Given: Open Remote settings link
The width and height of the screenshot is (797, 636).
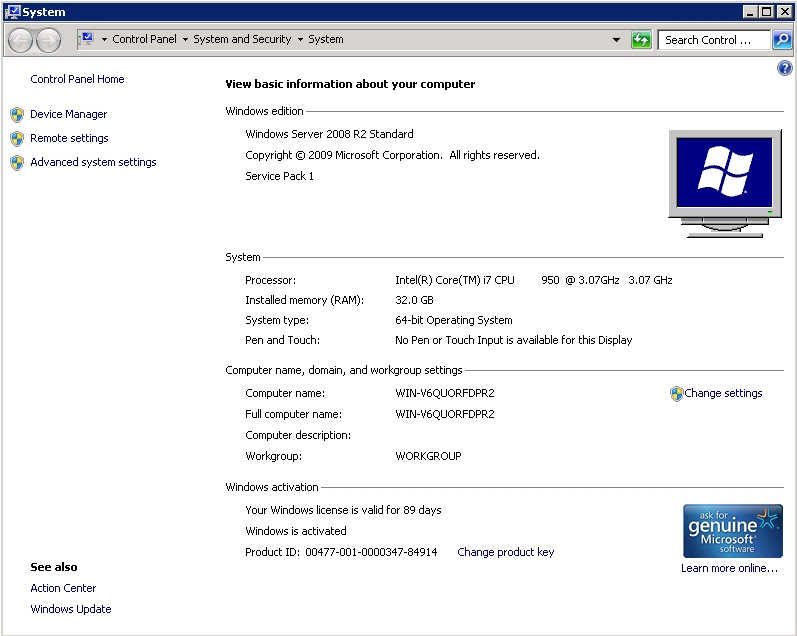Looking at the screenshot, I should 69,138.
